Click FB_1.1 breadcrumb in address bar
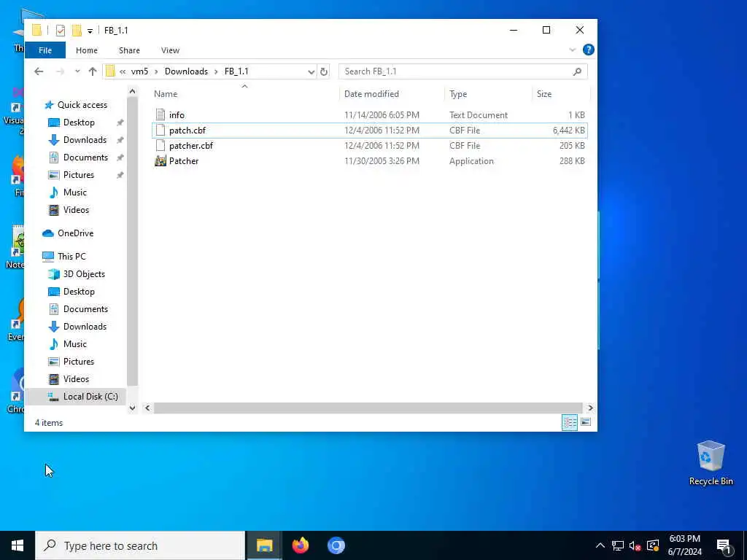747x560 pixels. pyautogui.click(x=236, y=71)
